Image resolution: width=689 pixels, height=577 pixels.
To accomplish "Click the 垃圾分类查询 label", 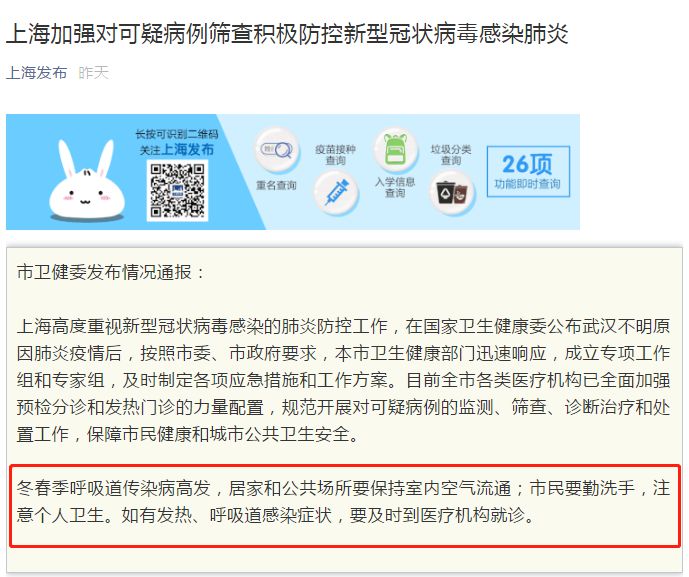I will pyautogui.click(x=451, y=155).
